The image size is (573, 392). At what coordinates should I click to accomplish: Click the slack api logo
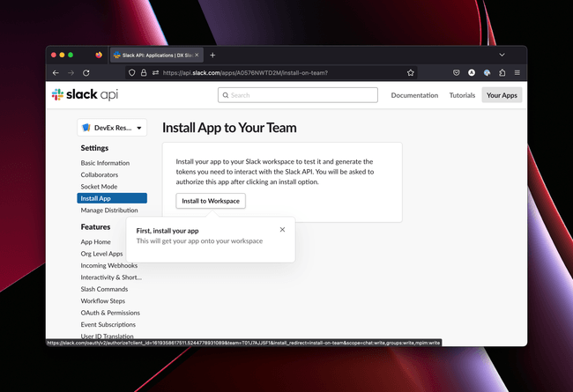click(x=85, y=94)
